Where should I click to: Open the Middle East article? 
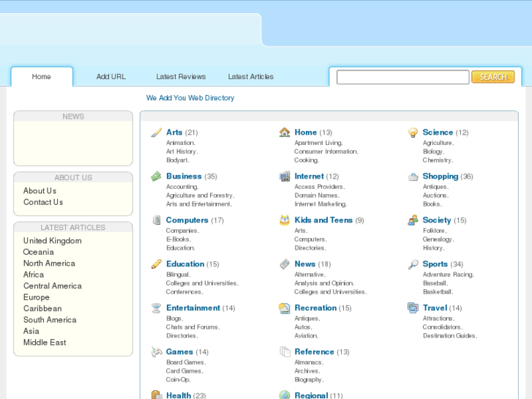[45, 343]
